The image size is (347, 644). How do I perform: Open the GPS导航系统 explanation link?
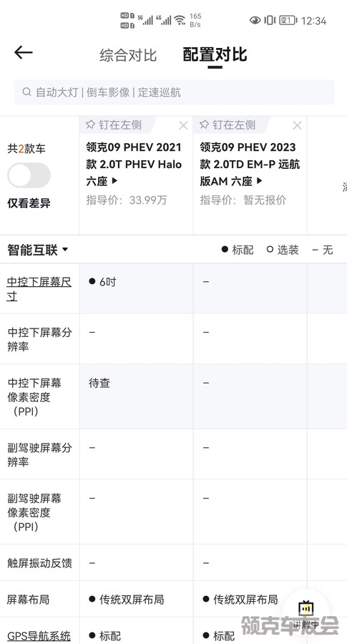click(39, 636)
